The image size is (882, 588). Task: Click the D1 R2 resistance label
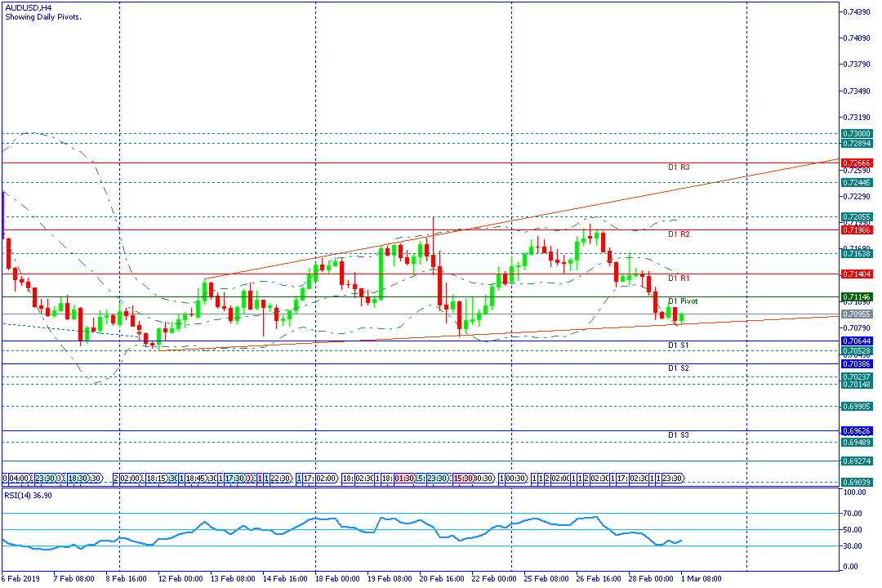679,234
